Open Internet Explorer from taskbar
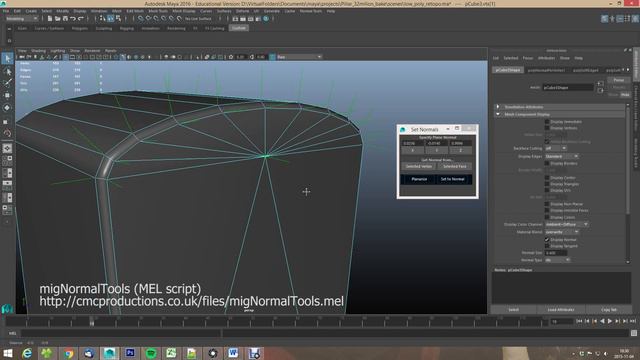 pos(27,353)
